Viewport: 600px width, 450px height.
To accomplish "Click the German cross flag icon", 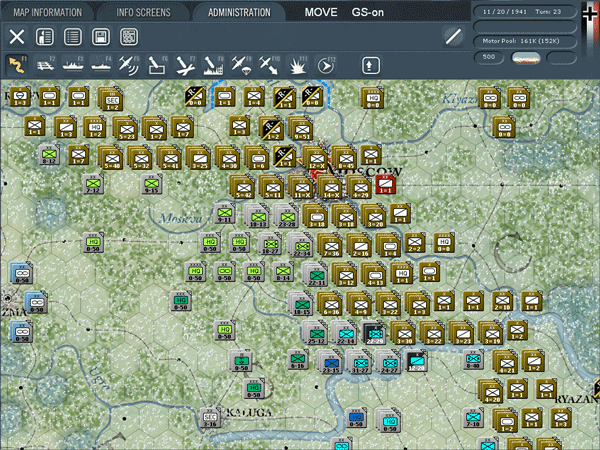I will [590, 14].
